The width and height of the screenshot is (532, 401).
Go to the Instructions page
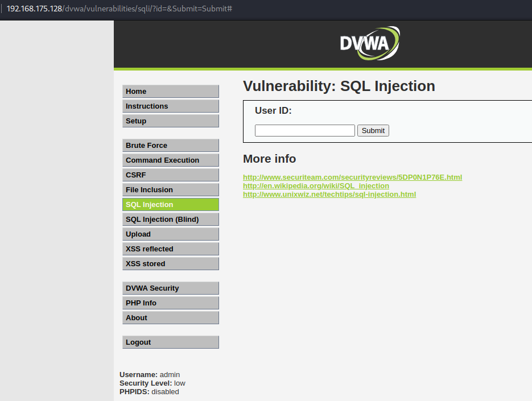tap(171, 106)
